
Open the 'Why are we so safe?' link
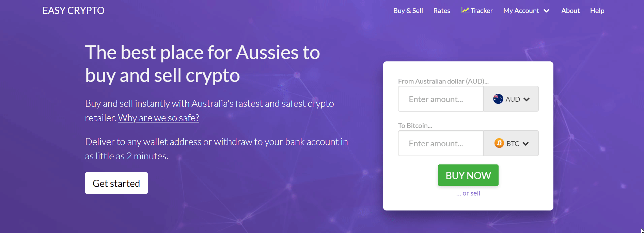[158, 118]
